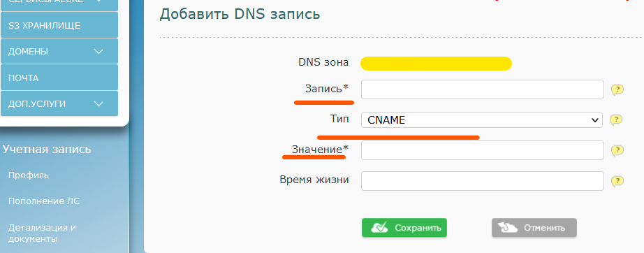Click help icon next to Время жизни field
Screen dimensions: 644x253
click(x=617, y=181)
